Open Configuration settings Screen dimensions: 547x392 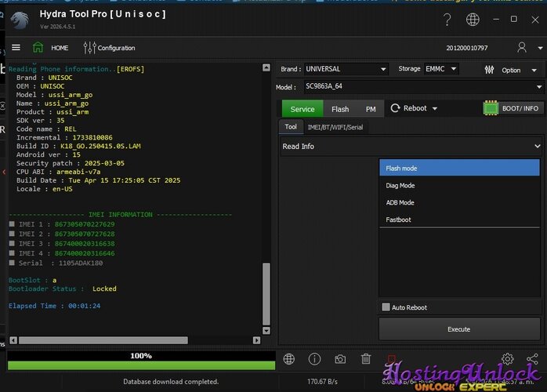tap(109, 48)
